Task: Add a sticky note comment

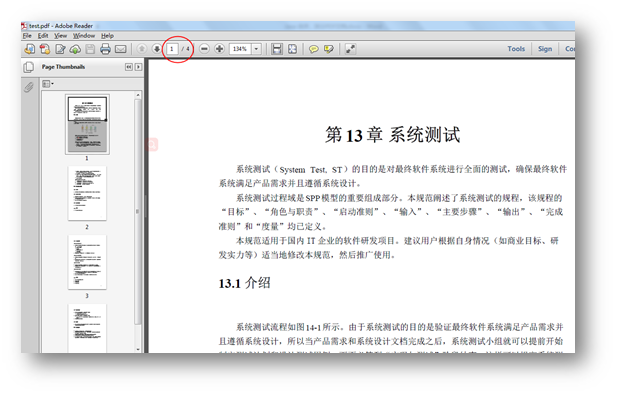Action: 314,49
